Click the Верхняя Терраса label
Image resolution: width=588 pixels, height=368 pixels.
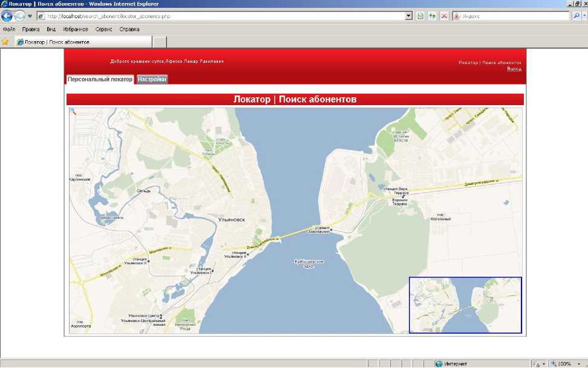[x=400, y=202]
